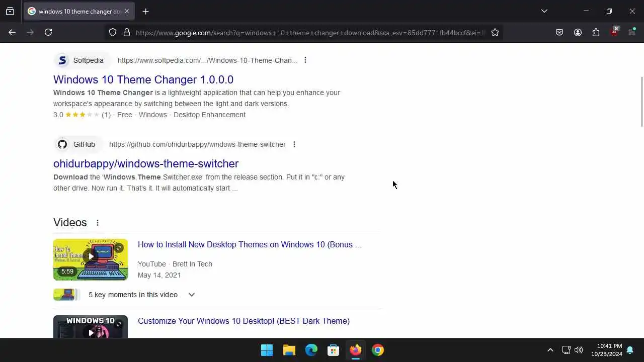Click the 'Brett in Tech' channel text

[192, 264]
